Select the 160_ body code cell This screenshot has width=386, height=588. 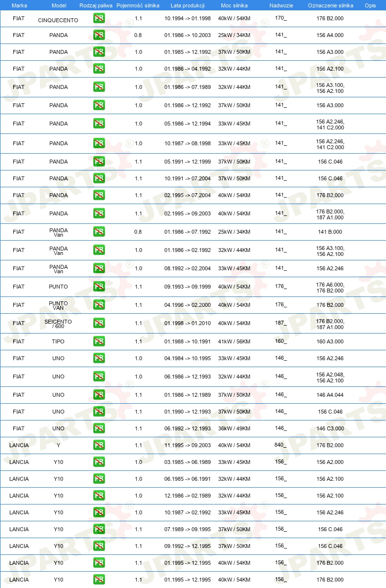281,341
